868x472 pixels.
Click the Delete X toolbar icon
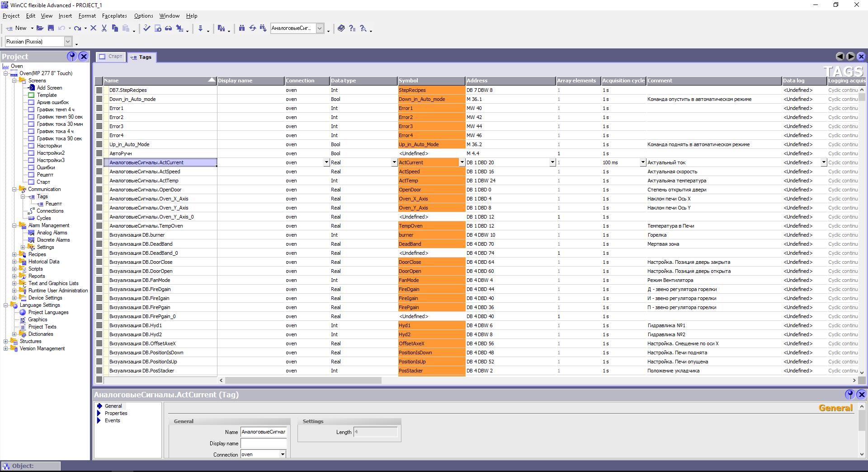point(93,28)
